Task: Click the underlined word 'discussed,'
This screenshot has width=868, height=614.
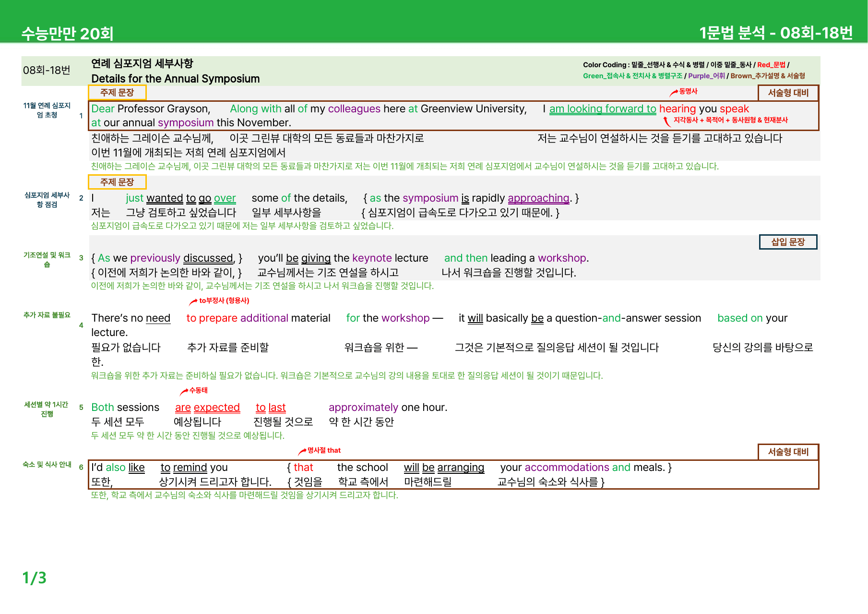Action: pyautogui.click(x=209, y=258)
